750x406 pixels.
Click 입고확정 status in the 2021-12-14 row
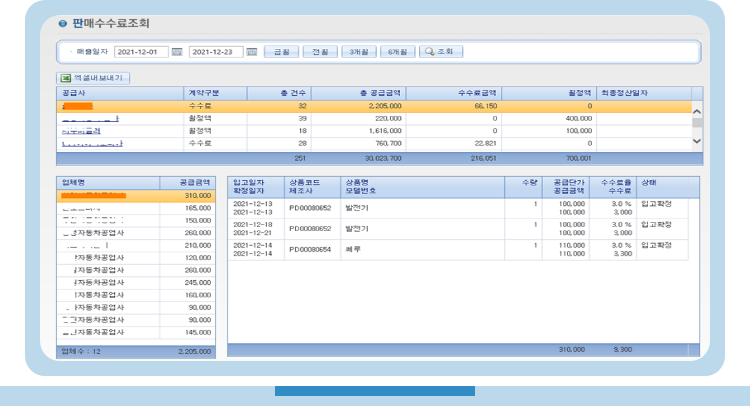tap(656, 245)
